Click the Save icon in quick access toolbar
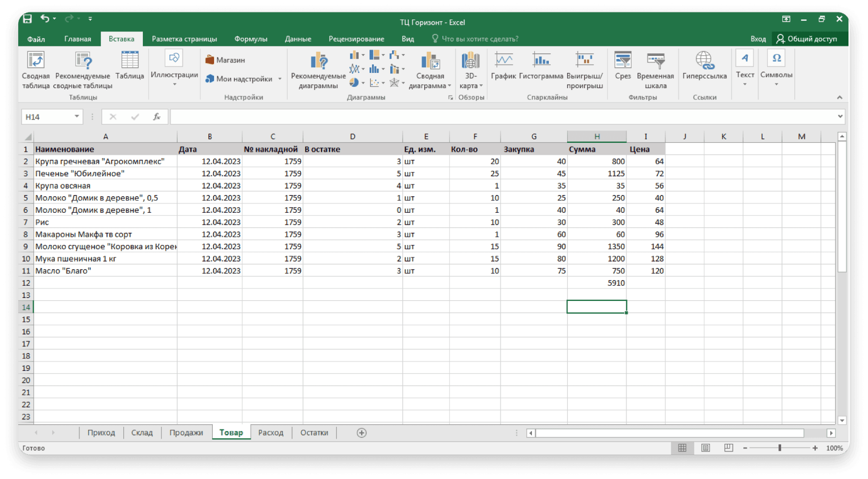This screenshot has width=868, height=479. [27, 19]
